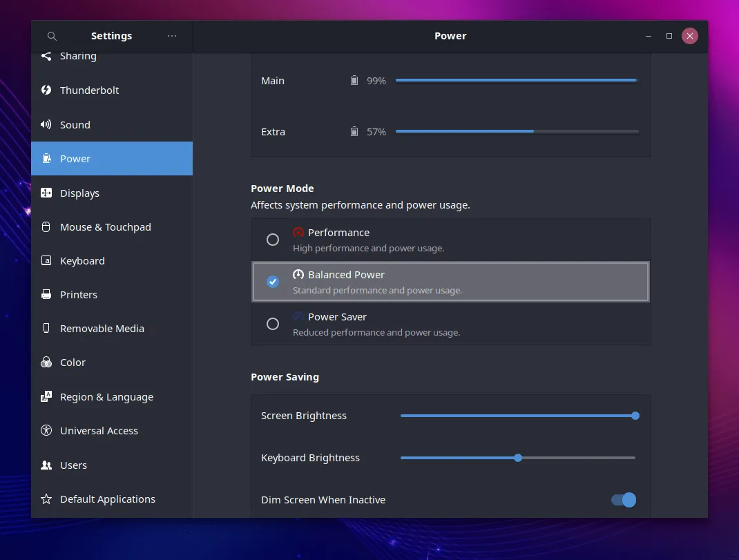739x560 pixels.
Task: Open the Keyboard settings panel
Action: pos(82,261)
